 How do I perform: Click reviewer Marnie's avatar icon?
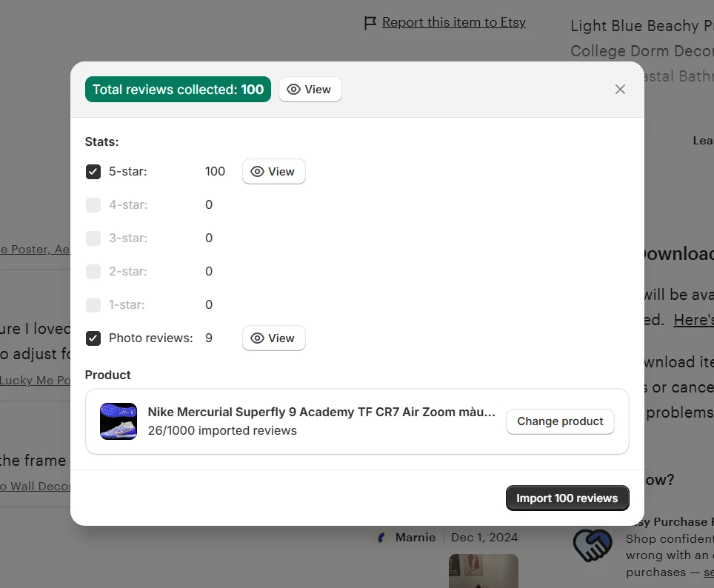tap(383, 538)
